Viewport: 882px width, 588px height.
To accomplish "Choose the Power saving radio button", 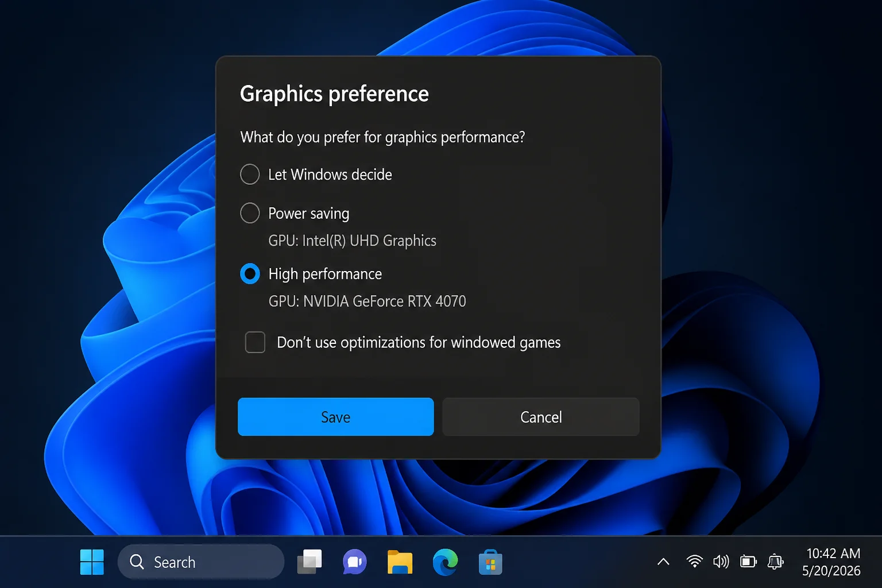I will (x=250, y=213).
